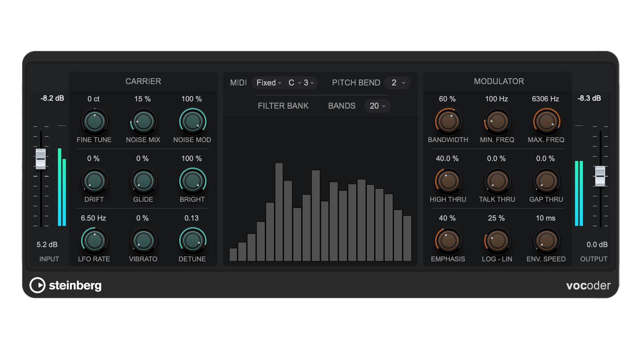Click the High Thru knob

[448, 181]
